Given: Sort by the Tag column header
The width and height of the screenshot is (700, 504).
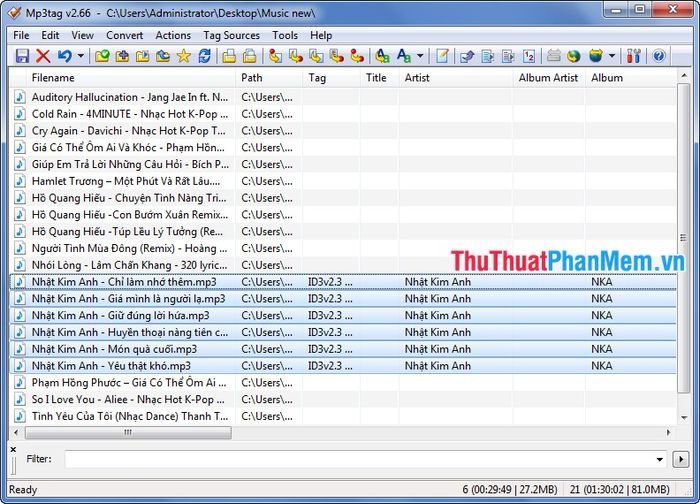Looking at the screenshot, I should (x=332, y=78).
